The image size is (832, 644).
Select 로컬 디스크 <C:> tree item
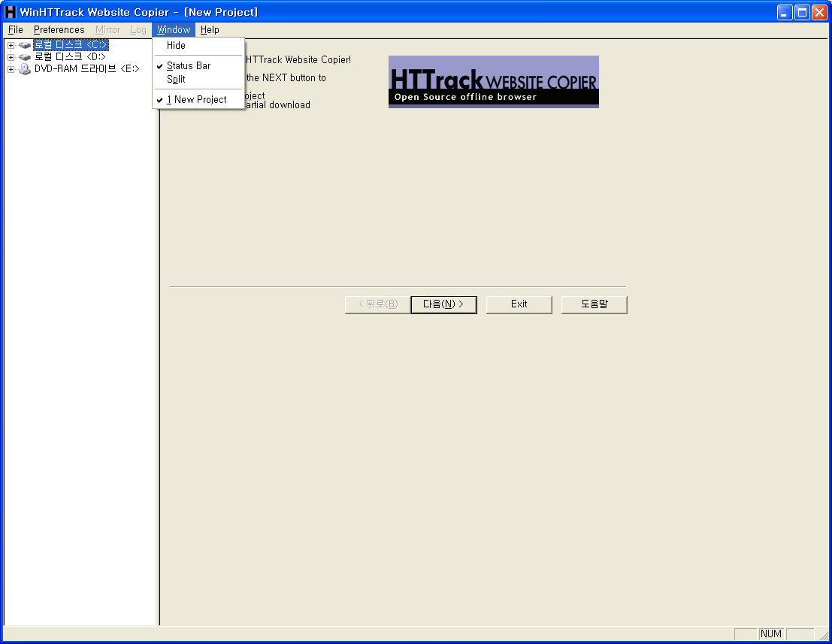(71, 45)
